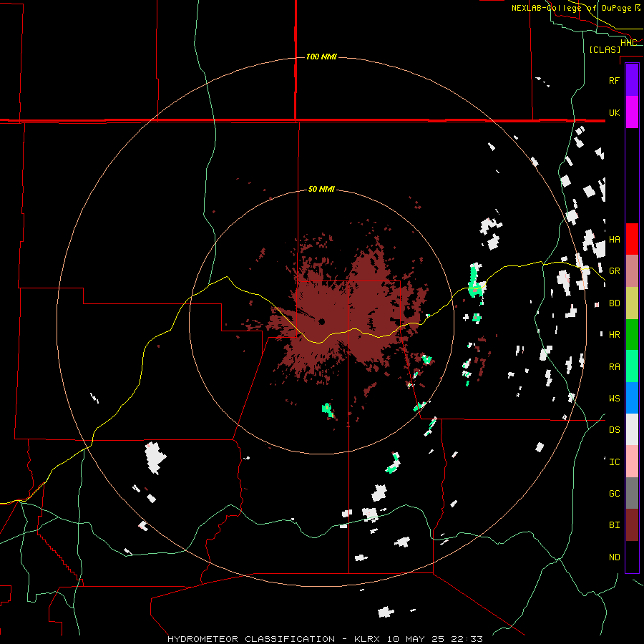
Task: Select the IC pink legend swatch
Action: point(632,462)
